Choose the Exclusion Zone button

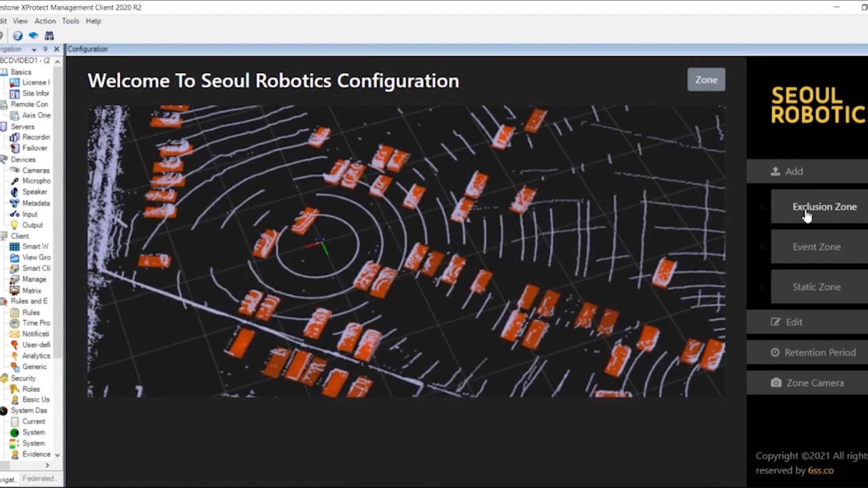click(x=819, y=206)
